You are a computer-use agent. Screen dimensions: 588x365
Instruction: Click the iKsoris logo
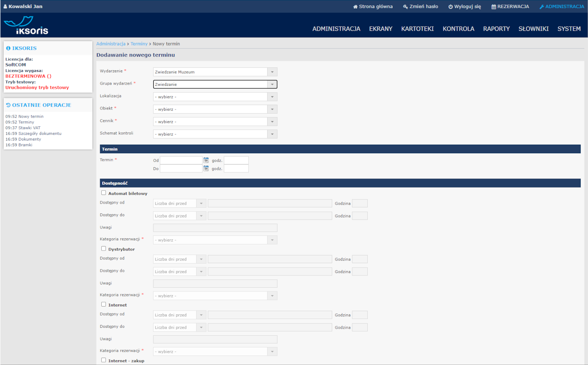pyautogui.click(x=26, y=26)
